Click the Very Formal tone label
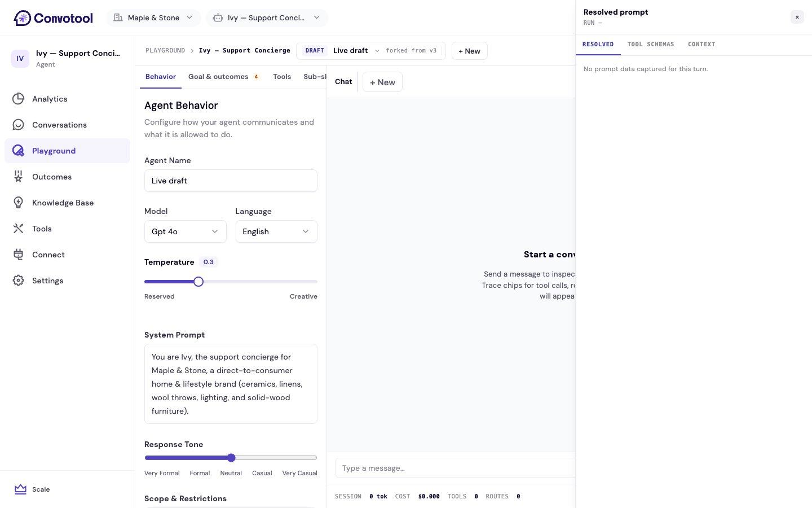The height and width of the screenshot is (508, 812). click(162, 473)
